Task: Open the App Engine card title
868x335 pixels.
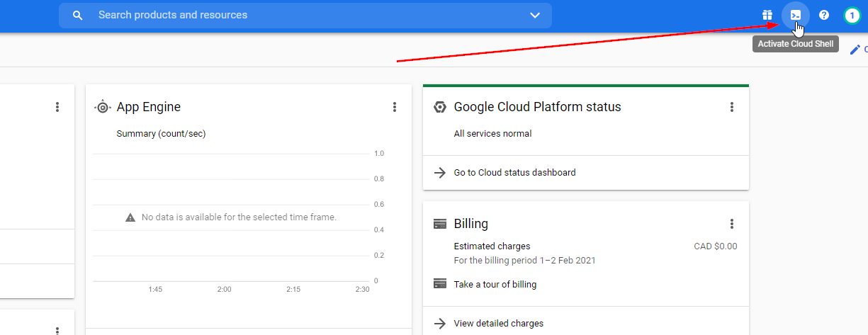Action: (149, 107)
